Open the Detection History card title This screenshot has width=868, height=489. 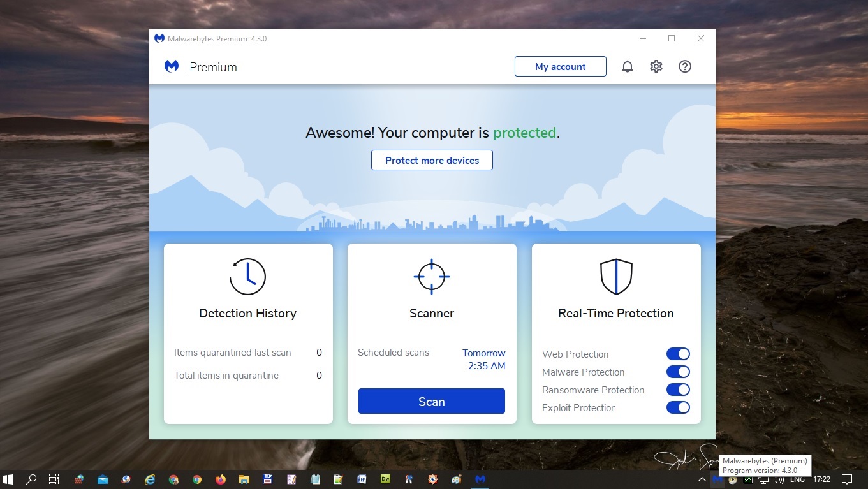[x=247, y=313]
